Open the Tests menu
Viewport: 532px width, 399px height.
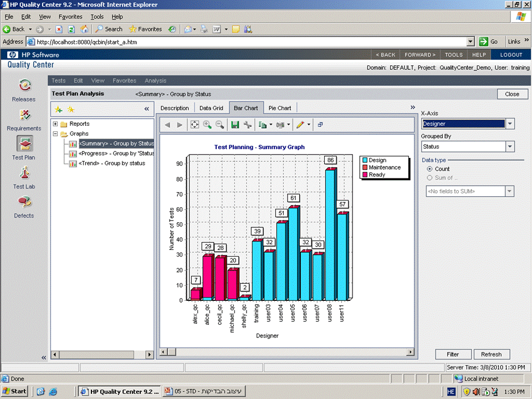click(x=58, y=80)
